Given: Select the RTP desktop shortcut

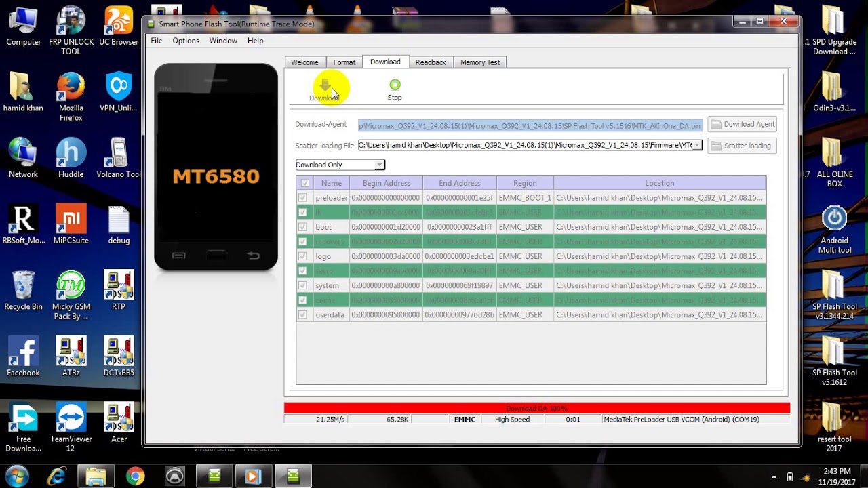Looking at the screenshot, I should point(119,291).
